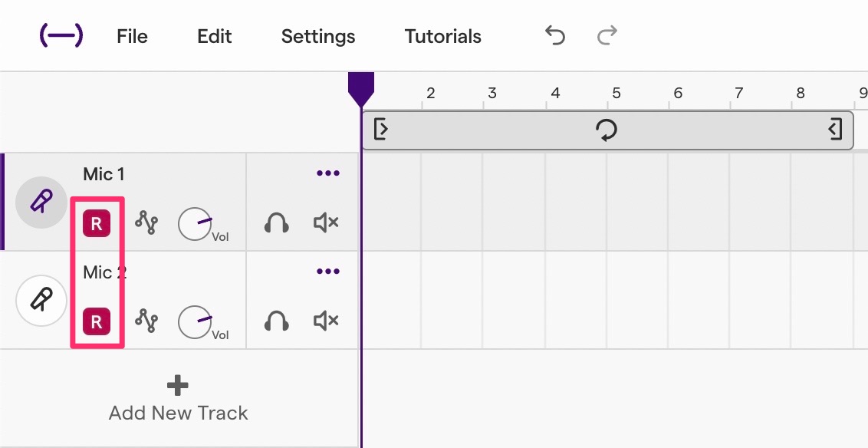The image size is (868, 448).
Task: Open automation for Mic 1 track
Action: [146, 223]
